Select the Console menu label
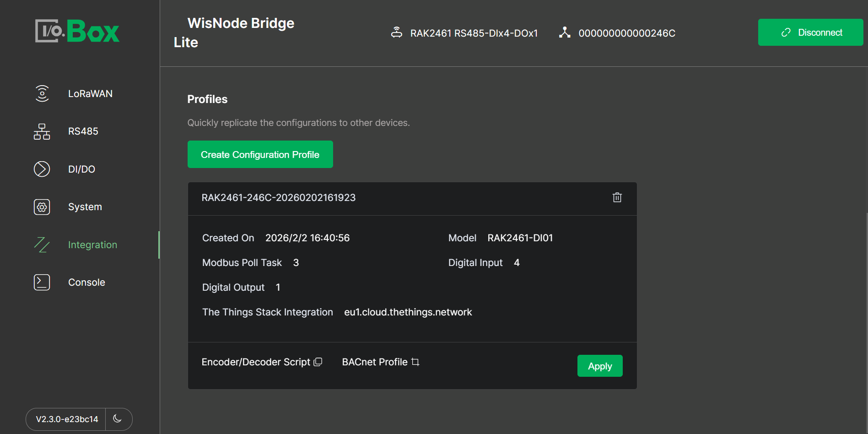 (x=86, y=282)
